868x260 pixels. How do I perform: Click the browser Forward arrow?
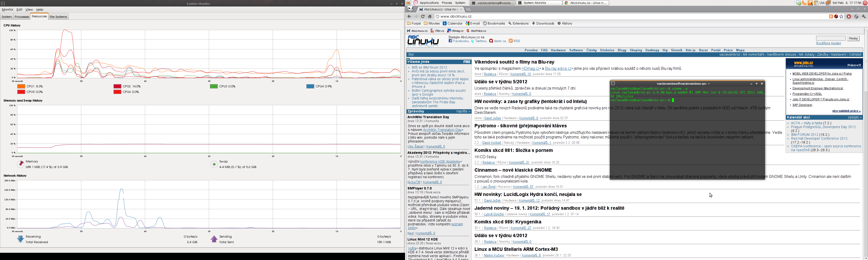tap(416, 16)
